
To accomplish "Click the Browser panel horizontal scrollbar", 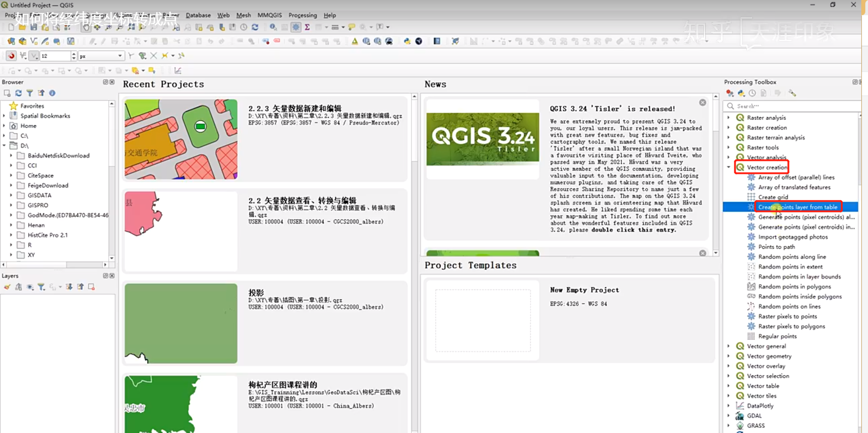I will pos(54,265).
